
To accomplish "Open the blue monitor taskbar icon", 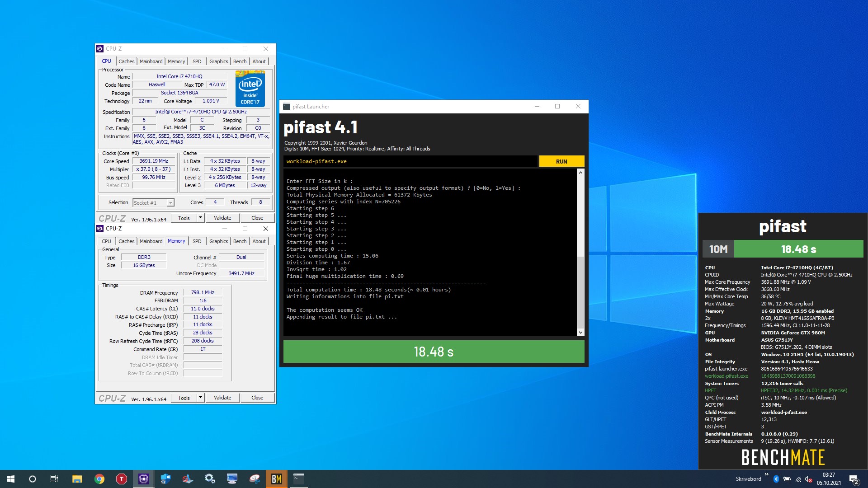I will click(232, 479).
